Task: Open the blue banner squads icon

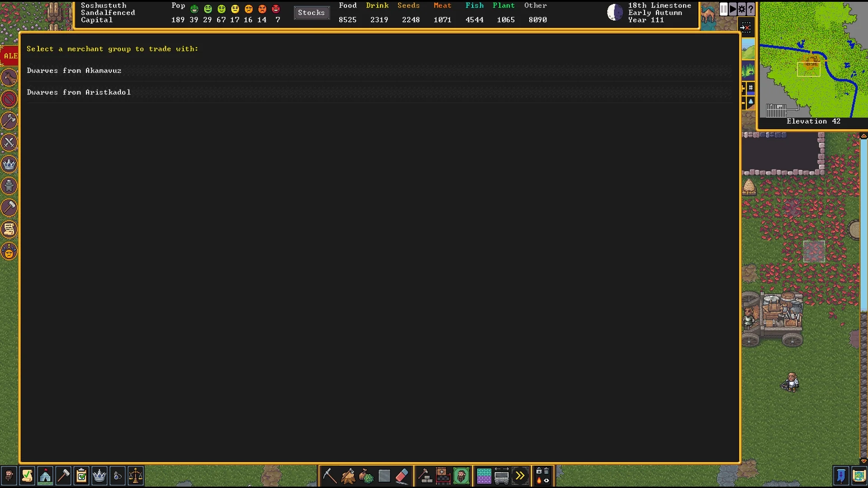Action: [841, 476]
